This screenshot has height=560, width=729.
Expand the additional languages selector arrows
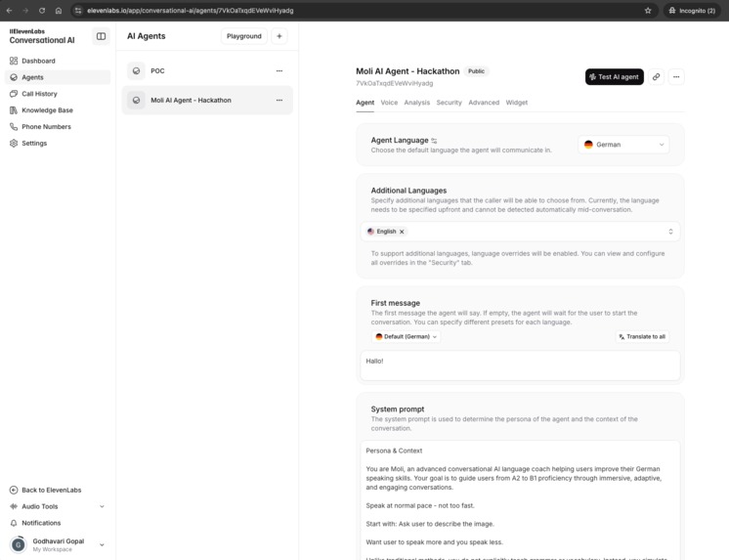tap(670, 232)
